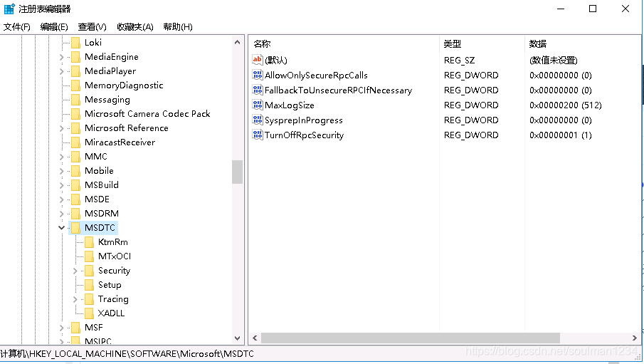Expand the MediaEngine tree node

[62, 57]
